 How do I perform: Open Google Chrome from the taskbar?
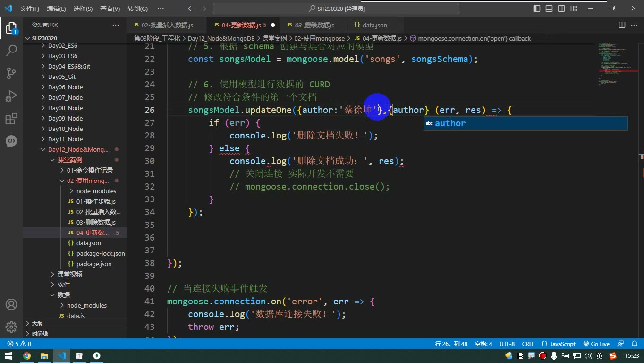click(27, 356)
